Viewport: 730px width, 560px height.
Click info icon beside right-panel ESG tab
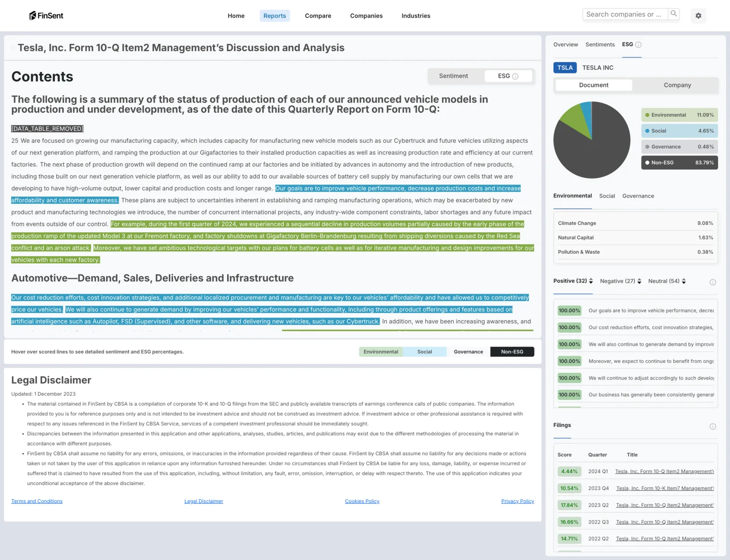coord(638,45)
